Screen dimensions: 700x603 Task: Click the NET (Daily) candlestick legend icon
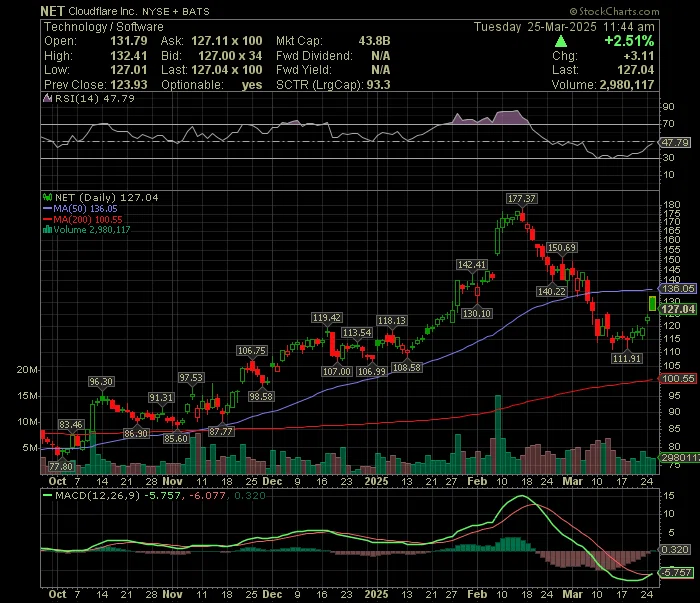click(47, 197)
